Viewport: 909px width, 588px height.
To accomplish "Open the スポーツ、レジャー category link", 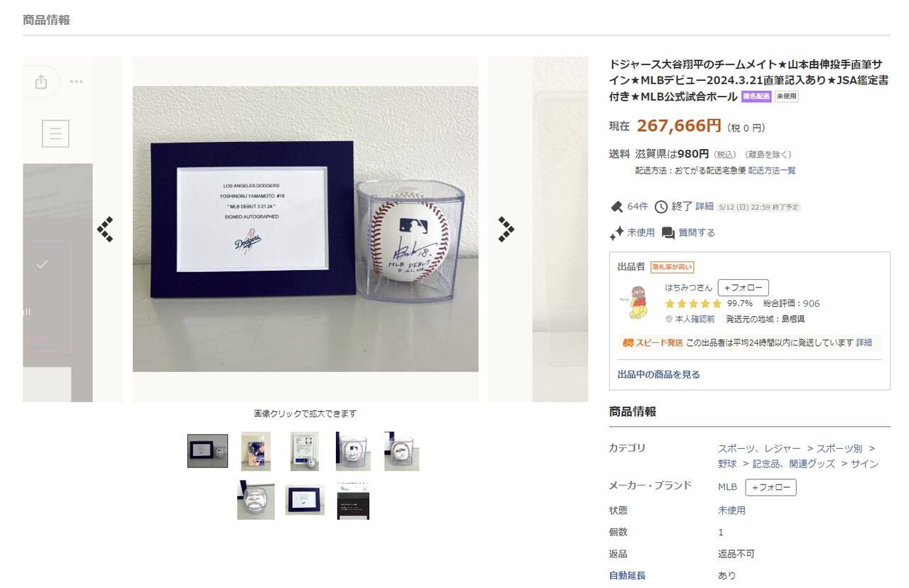I will (759, 449).
